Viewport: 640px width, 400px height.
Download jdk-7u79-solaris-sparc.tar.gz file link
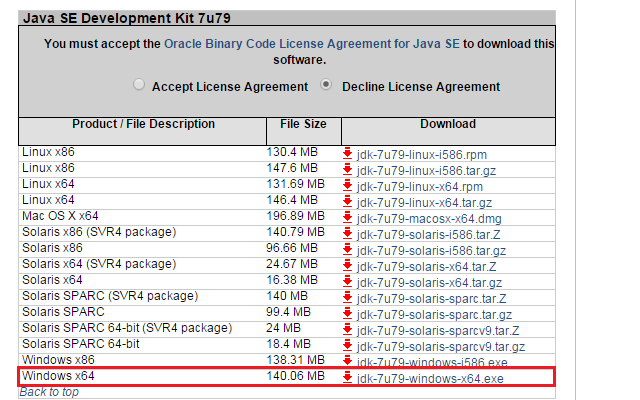tap(434, 315)
